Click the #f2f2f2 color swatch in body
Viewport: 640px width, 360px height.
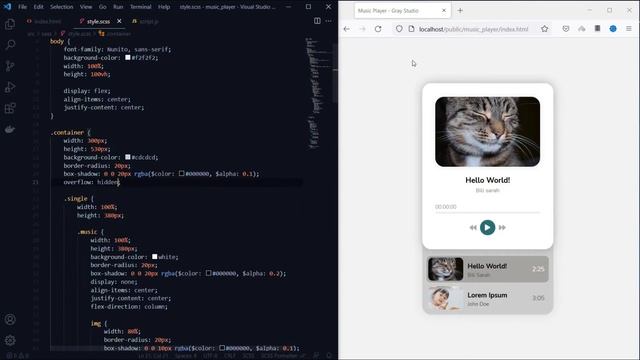(128, 58)
